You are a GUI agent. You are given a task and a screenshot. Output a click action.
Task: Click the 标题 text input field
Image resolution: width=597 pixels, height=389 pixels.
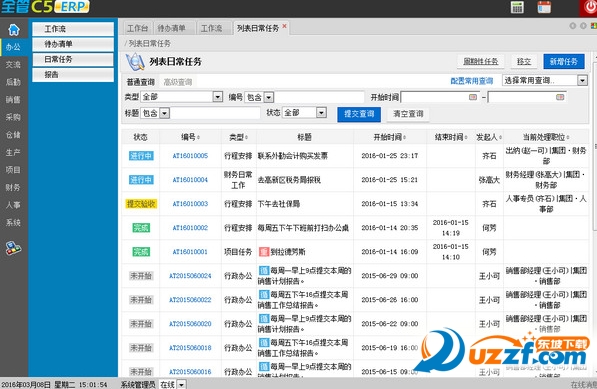pos(215,113)
